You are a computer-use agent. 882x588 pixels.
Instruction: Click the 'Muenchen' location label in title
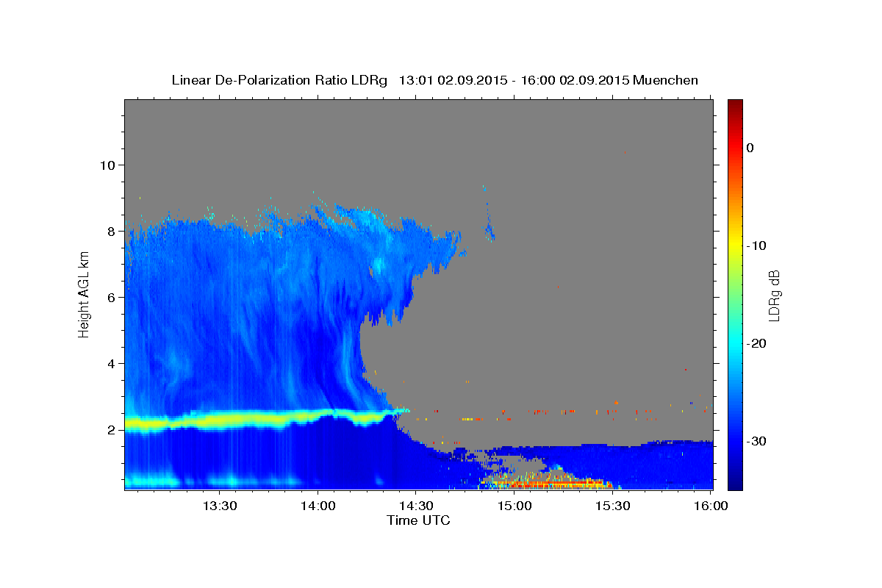coord(666,80)
